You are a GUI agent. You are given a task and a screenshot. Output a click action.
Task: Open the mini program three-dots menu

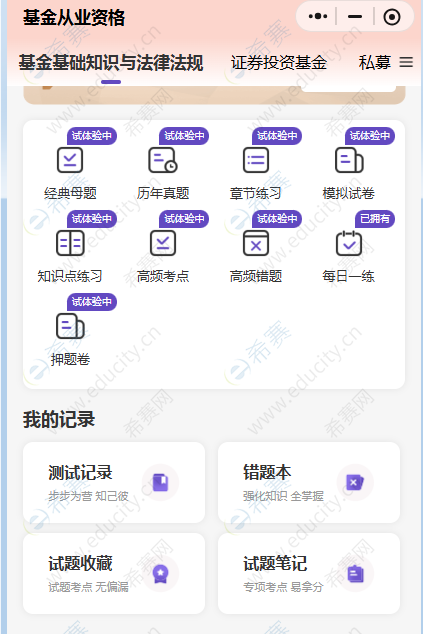318,17
